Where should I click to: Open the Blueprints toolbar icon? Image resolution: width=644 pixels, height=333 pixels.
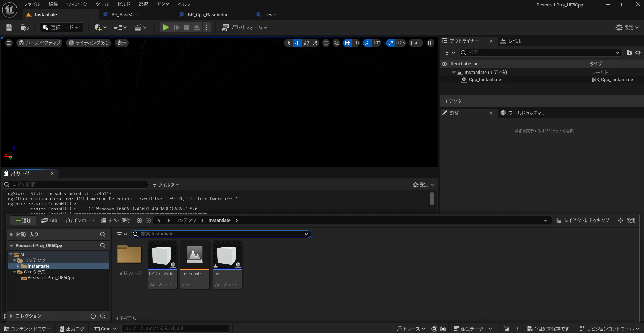[x=120, y=27]
